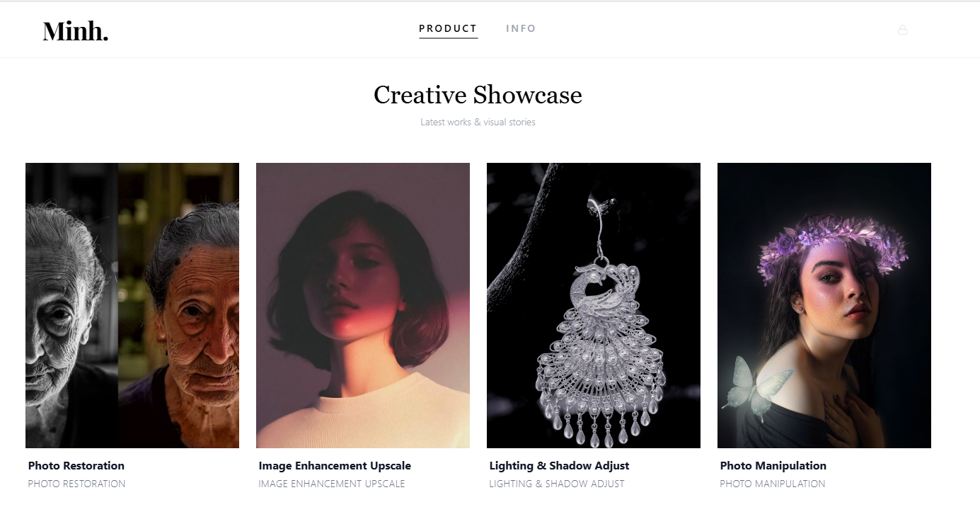
Task: Click the gray LIGHTING & SHADOW ADJUST label
Action: click(x=557, y=484)
